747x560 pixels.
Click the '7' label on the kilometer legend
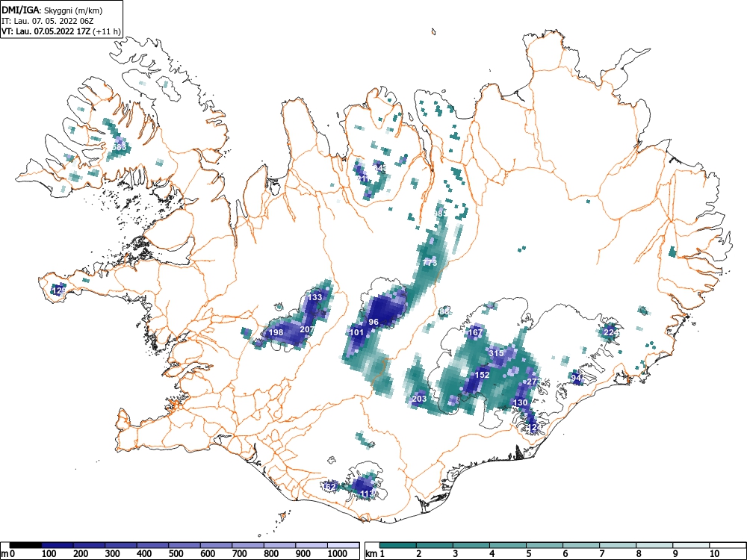point(601,554)
